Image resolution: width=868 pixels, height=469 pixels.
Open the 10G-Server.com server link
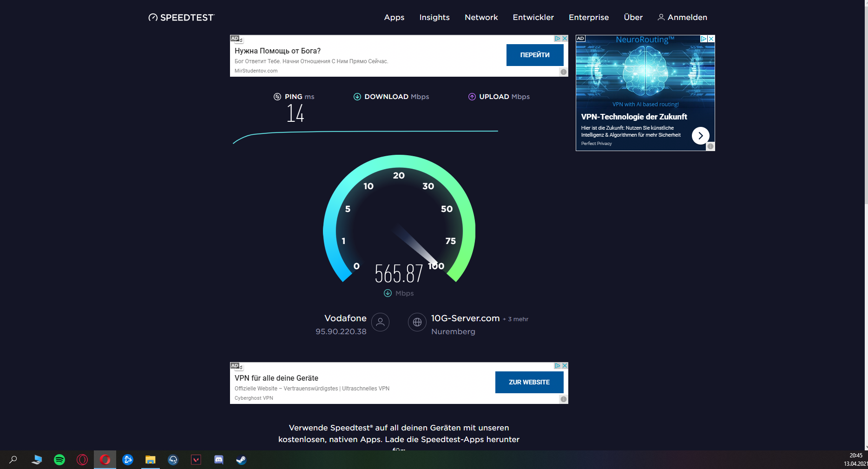[465, 318]
